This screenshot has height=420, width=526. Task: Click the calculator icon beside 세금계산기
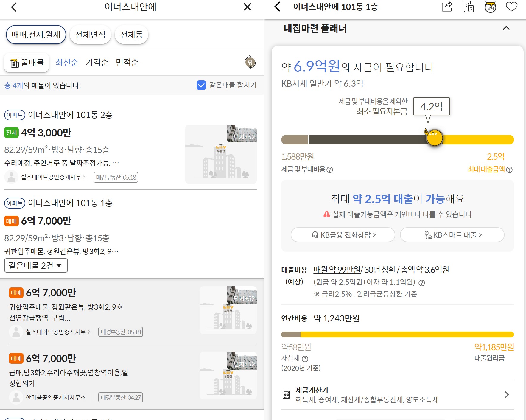pyautogui.click(x=286, y=395)
